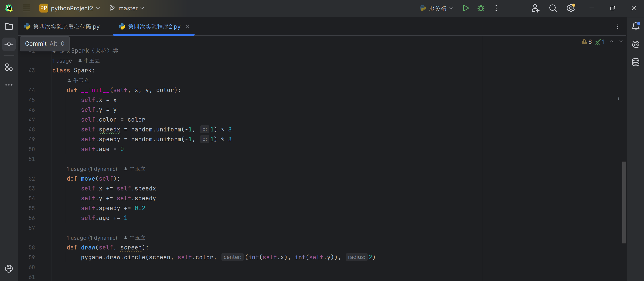Viewport: 644px width, 281px height.
Task: Restore down the PyCharm window
Action: pos(612,8)
